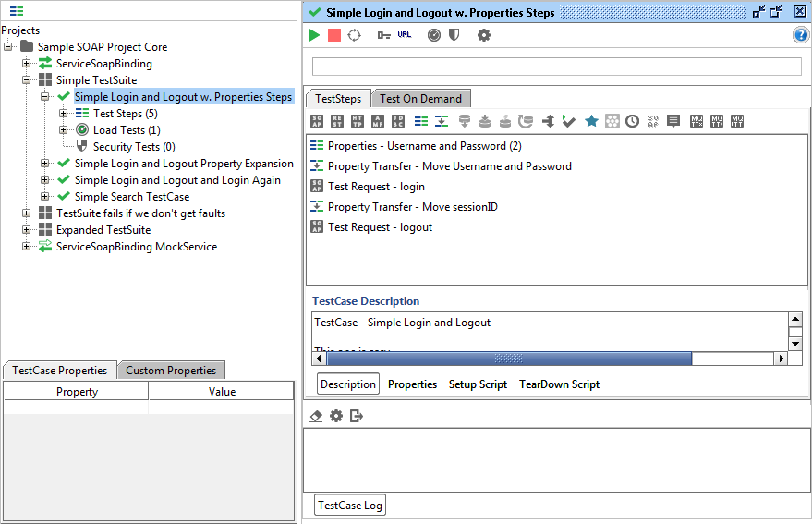Switch to the TestSteps tab
Viewport: 812px width, 524px height.
tap(338, 99)
